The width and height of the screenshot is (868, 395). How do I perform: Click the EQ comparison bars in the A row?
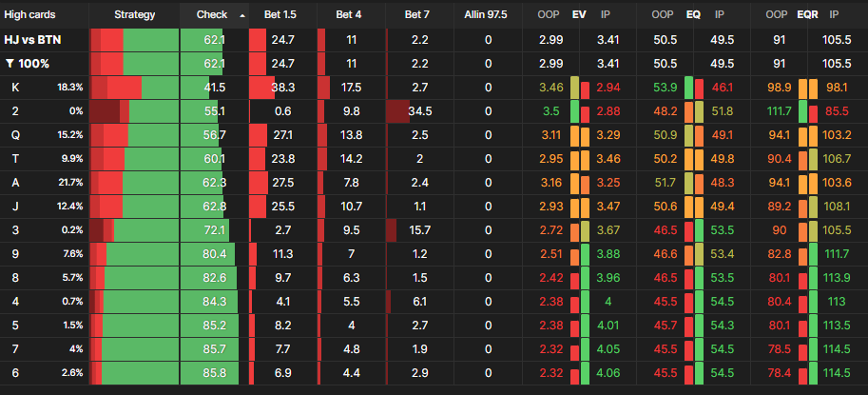699,183
